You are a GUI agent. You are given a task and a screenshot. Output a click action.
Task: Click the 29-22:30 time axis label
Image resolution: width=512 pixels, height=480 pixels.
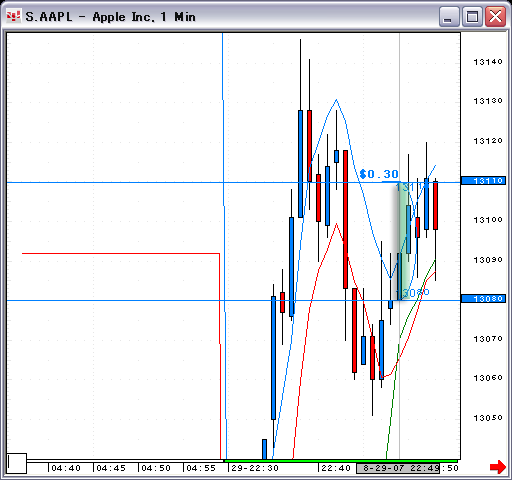pos(255,468)
